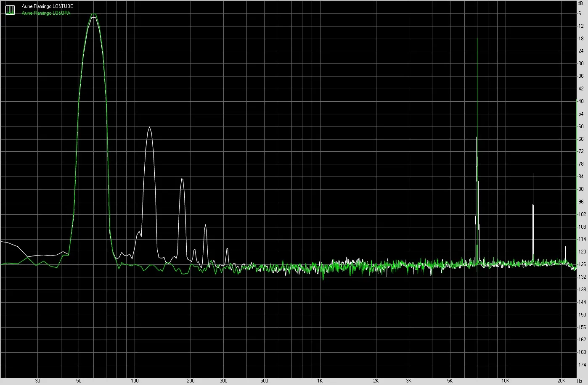Click the -48 dB axis label

pos(580,101)
